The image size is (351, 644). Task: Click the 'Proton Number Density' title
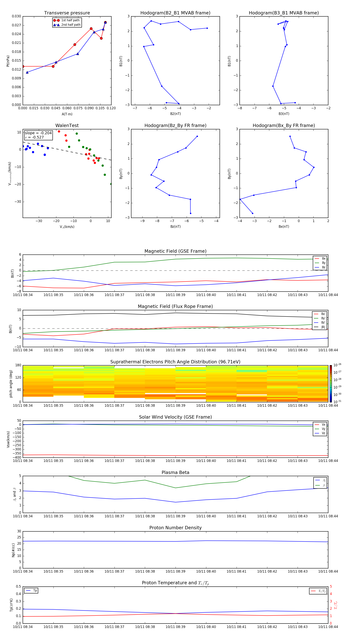tap(175, 528)
